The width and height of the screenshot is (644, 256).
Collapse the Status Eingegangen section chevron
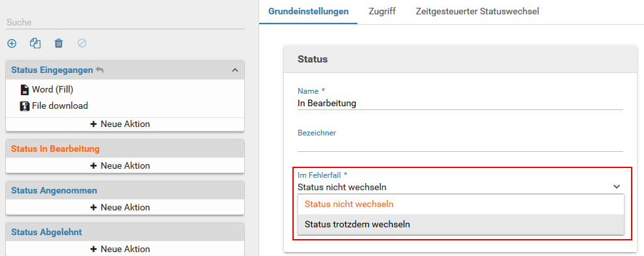pyautogui.click(x=235, y=70)
